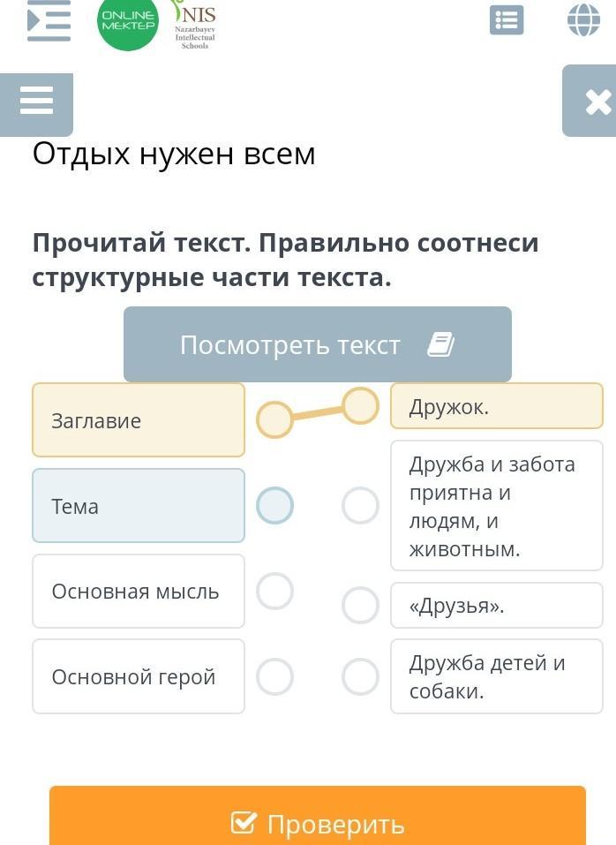The height and width of the screenshot is (845, 616).
Task: Click the Заглавие card
Action: tap(139, 420)
